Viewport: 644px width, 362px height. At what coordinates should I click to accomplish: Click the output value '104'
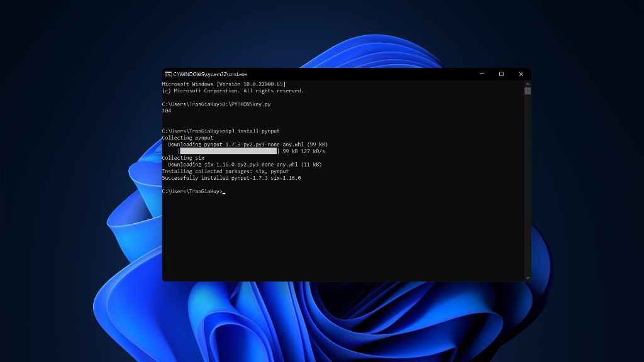click(x=166, y=111)
